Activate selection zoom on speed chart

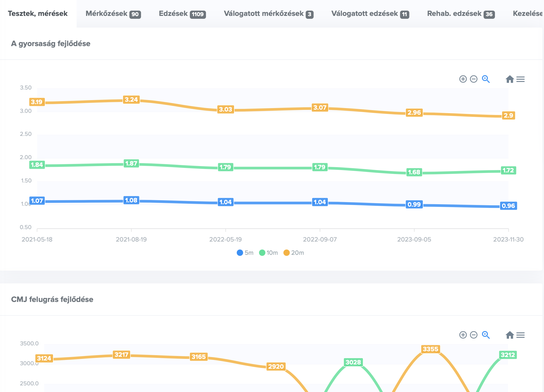click(486, 79)
